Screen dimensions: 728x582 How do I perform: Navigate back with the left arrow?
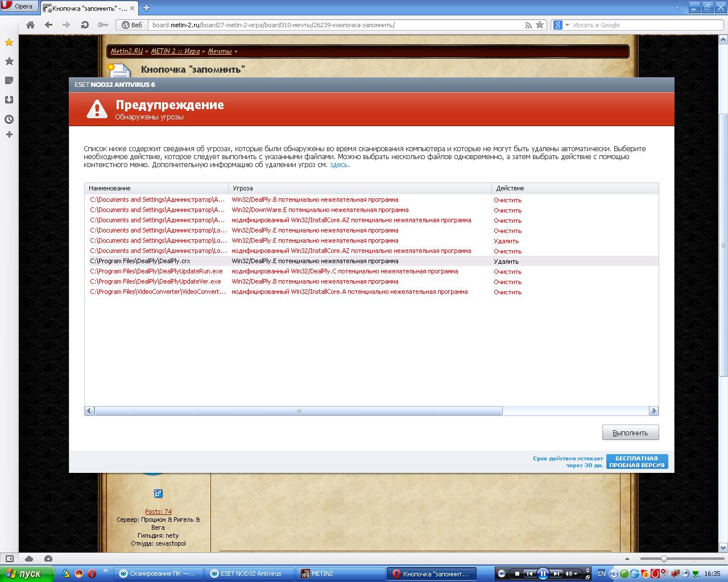click(48, 25)
